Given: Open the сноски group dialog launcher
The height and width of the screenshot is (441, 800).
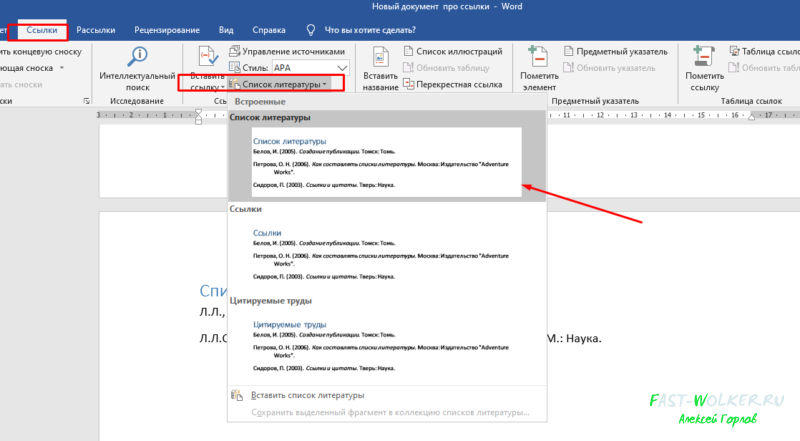Looking at the screenshot, I should click(x=86, y=101).
